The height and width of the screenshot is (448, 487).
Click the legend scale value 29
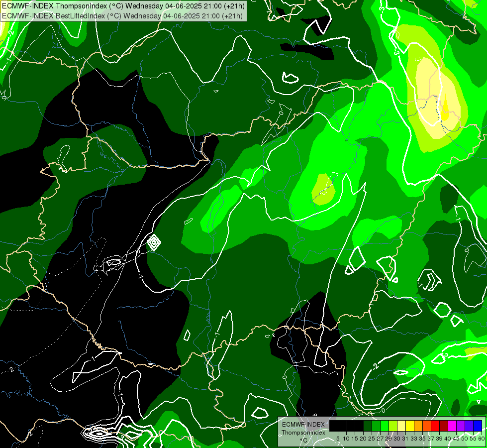pyautogui.click(x=389, y=439)
